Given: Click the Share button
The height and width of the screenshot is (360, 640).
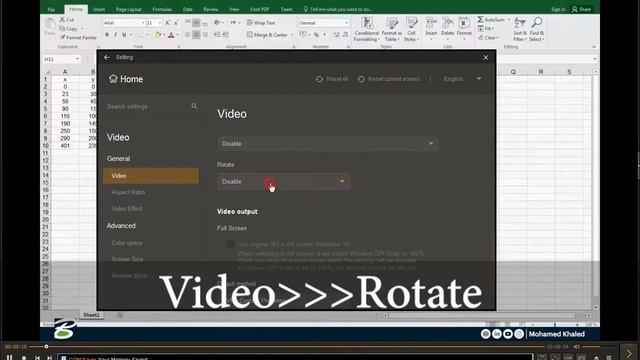Looking at the screenshot, I should [x=582, y=9].
